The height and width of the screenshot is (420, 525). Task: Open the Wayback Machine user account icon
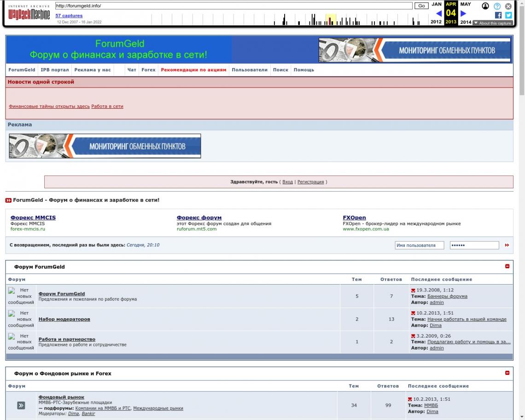click(x=485, y=6)
